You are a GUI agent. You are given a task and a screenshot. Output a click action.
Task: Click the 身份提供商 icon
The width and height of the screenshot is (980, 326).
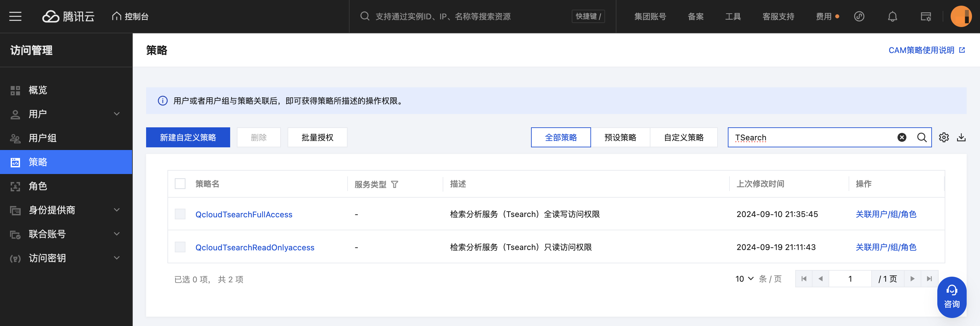(15, 210)
